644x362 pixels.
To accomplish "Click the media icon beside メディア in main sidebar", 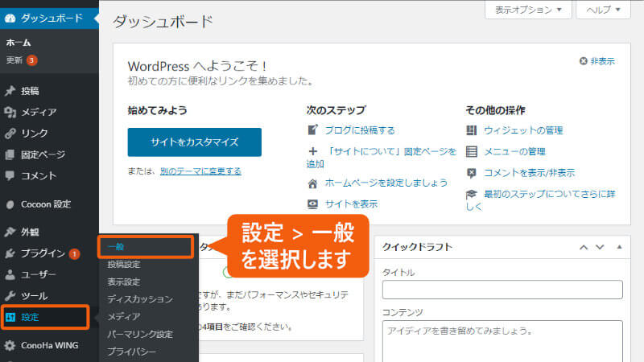I will coord(10,112).
